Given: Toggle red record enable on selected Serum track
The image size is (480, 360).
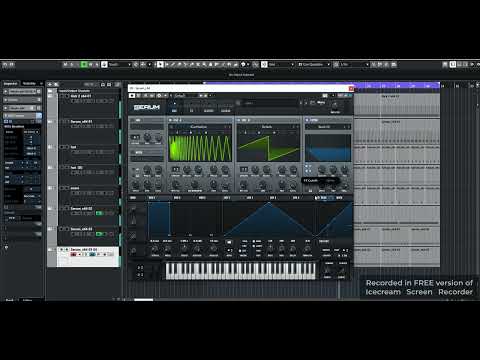Looking at the screenshot, I should (73, 254).
